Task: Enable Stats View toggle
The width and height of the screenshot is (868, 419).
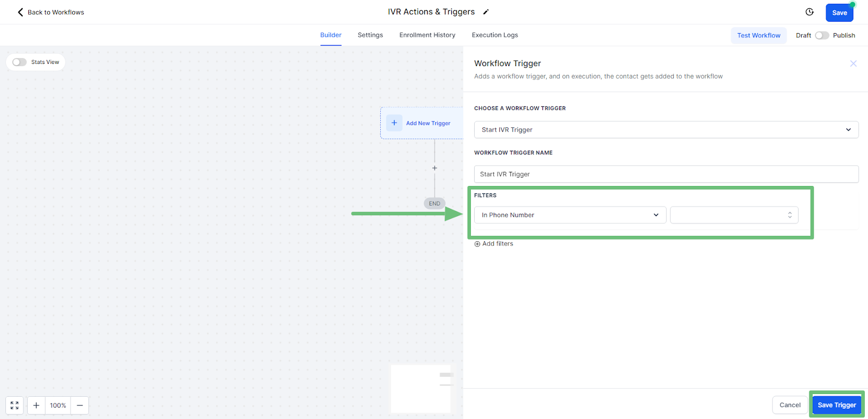Action: [20, 62]
